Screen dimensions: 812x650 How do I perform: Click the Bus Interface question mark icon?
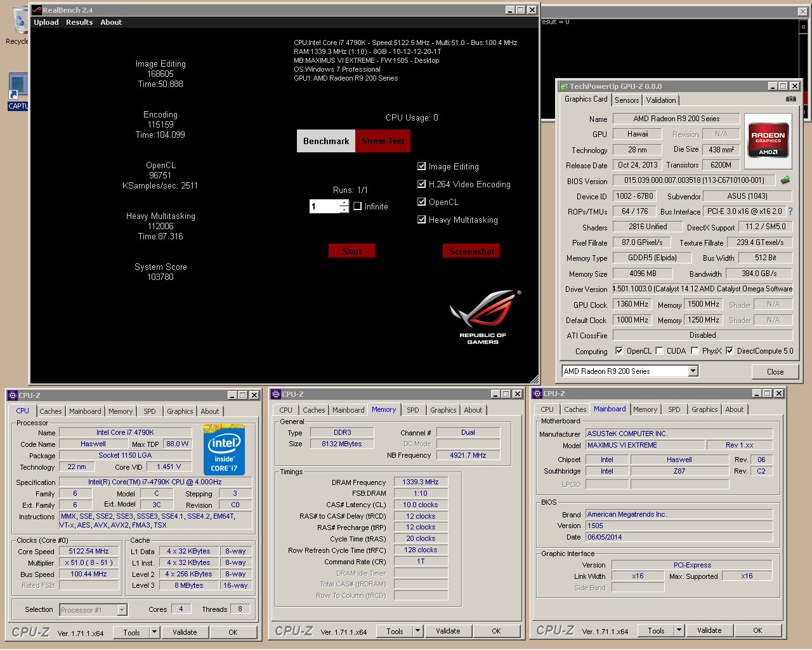point(790,211)
